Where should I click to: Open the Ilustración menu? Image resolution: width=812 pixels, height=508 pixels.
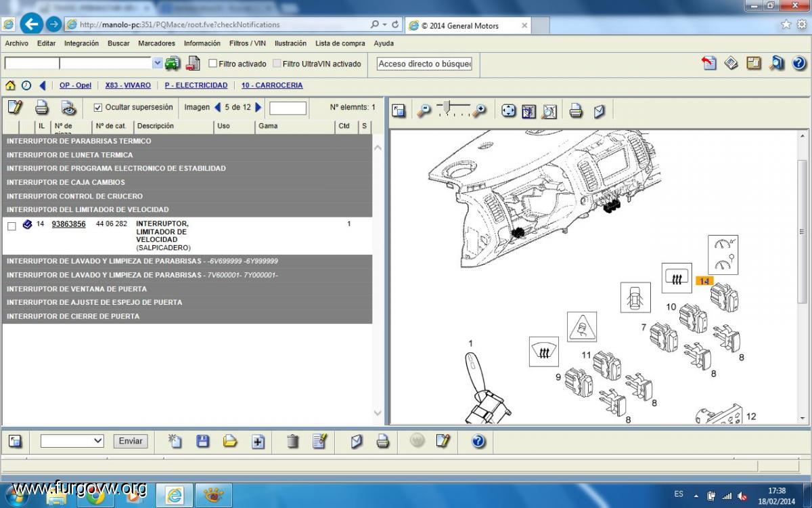290,43
